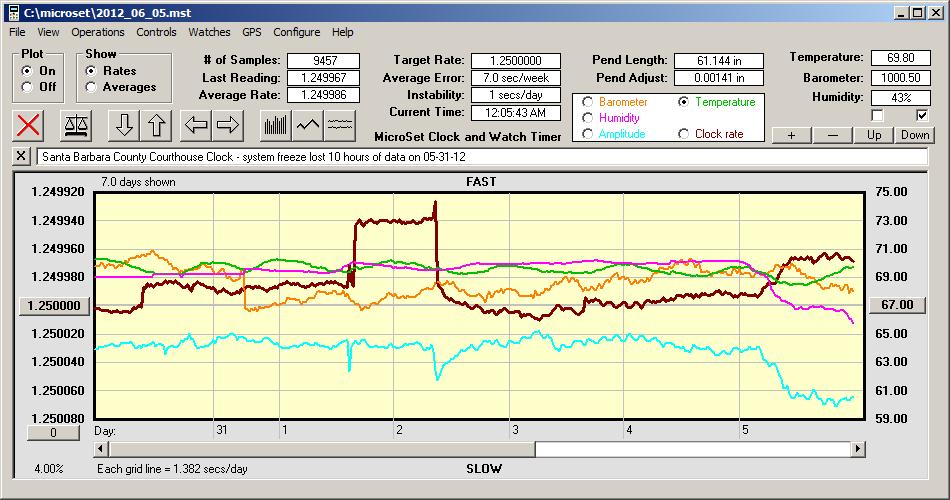950x500 pixels.
Task: Click the right arrow toolbar button
Action: point(228,125)
